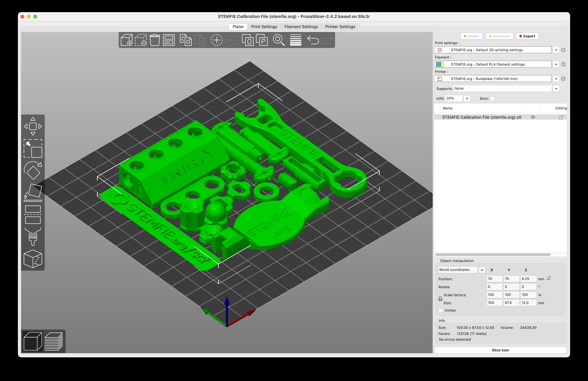Open the Printer settings gear icon
Image resolution: width=588 pixels, height=381 pixels.
(x=563, y=79)
